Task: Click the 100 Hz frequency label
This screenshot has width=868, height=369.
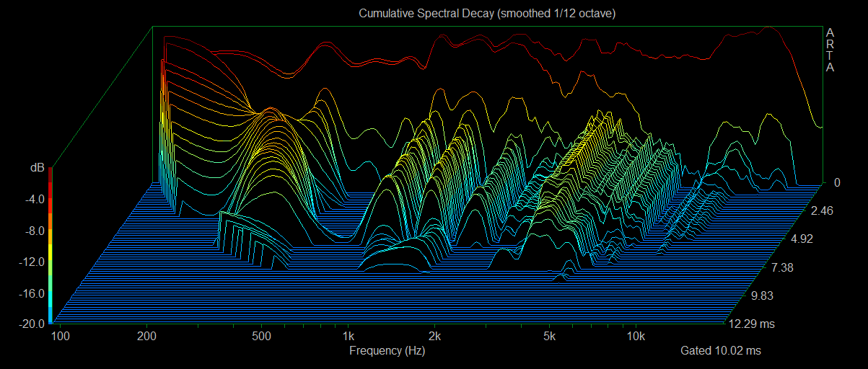Action: [x=61, y=337]
